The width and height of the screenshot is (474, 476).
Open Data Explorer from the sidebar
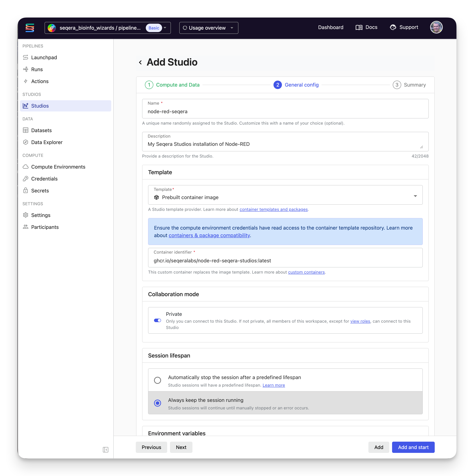(47, 142)
